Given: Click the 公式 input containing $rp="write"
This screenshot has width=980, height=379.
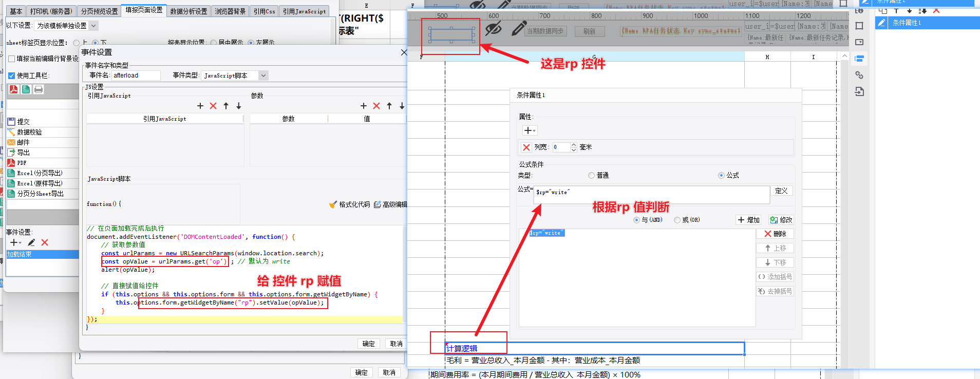Looking at the screenshot, I should tap(651, 195).
